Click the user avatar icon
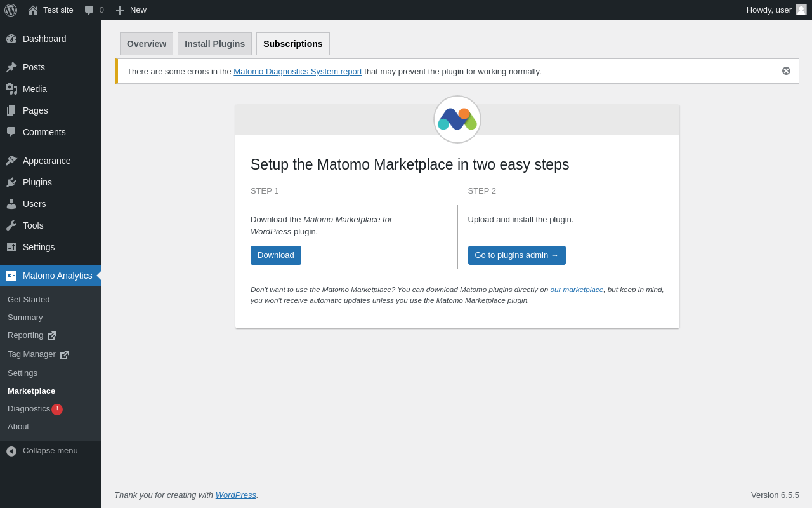812x508 pixels. 801,10
